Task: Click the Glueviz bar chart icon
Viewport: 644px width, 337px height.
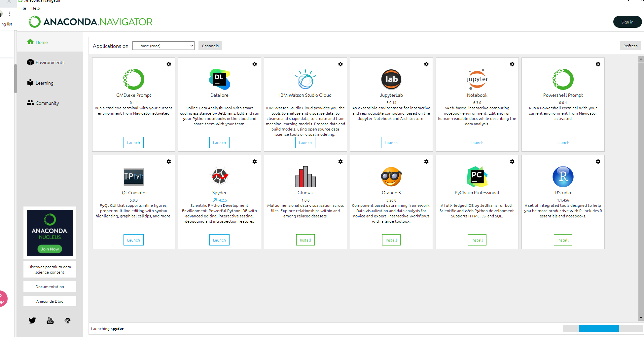Action: point(305,177)
